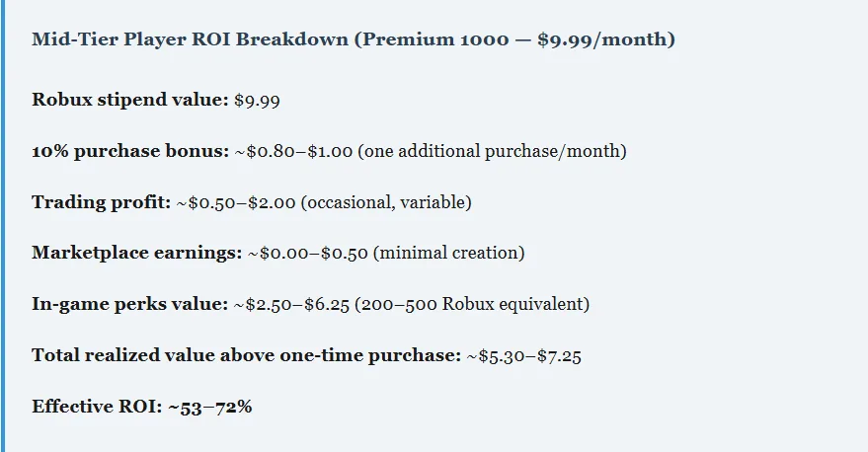Screen dimensions: 868x452
Task: Click the "Effective ROI: ~53–72%" line
Action: [141, 407]
